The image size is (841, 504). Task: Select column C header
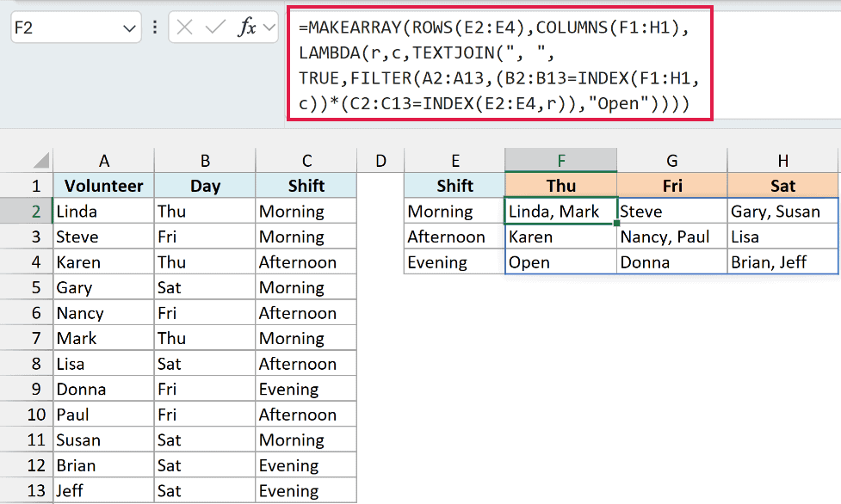(x=306, y=160)
